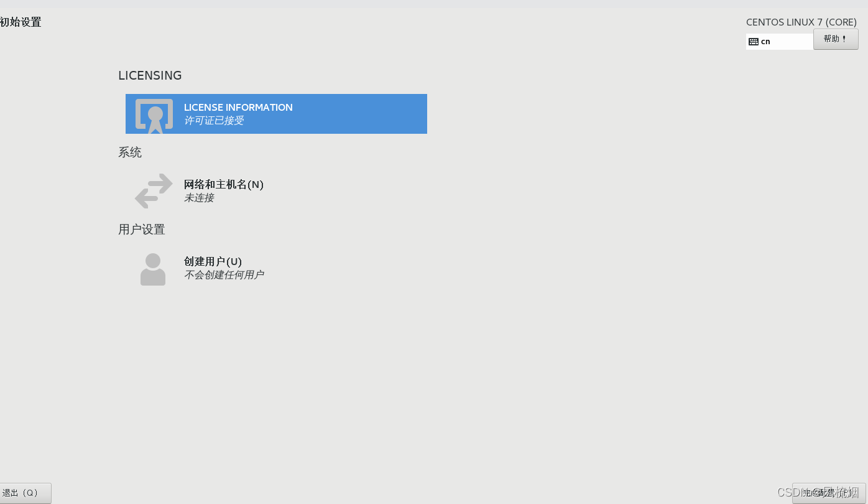Click the 用户设置 section heading
This screenshot has width=868, height=504.
142,230
